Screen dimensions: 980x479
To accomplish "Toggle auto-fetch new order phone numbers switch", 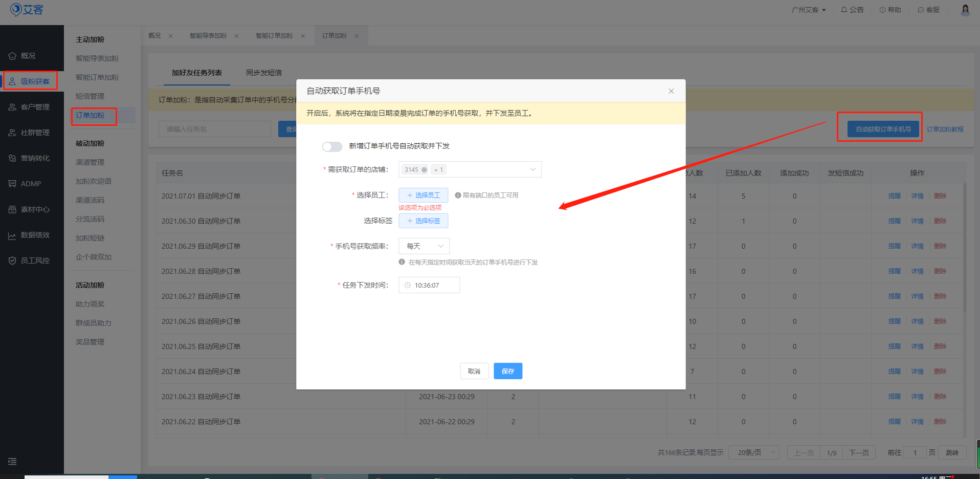I will tap(332, 147).
